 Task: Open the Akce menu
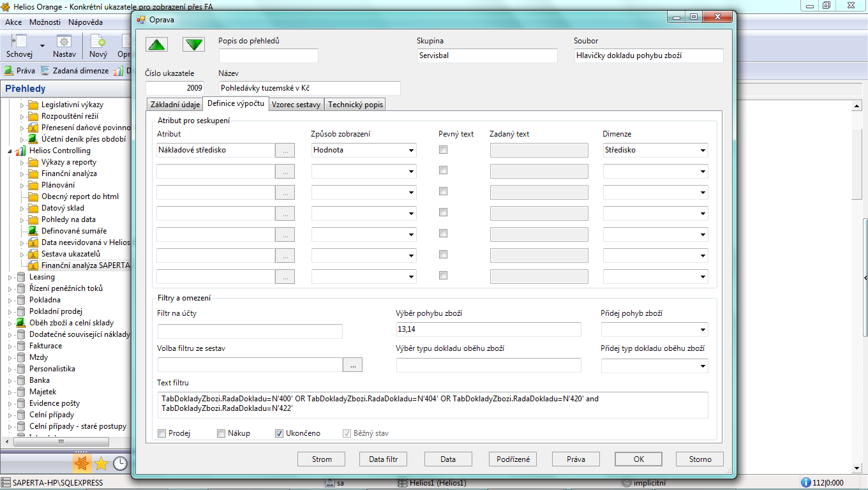pyautogui.click(x=13, y=22)
